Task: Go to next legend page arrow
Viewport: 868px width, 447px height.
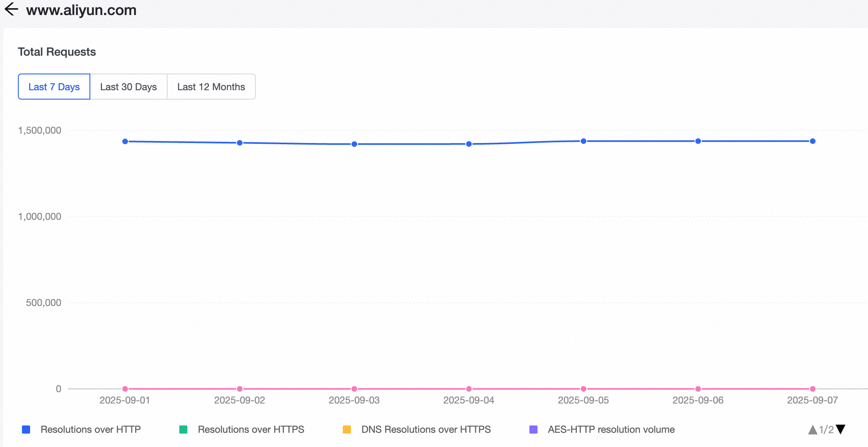Action: [841, 430]
